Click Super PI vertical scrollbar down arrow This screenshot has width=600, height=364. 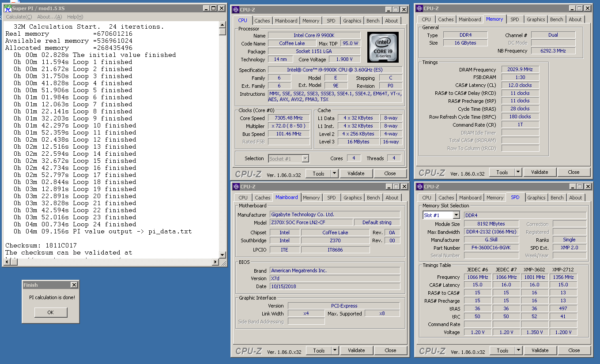click(x=223, y=255)
